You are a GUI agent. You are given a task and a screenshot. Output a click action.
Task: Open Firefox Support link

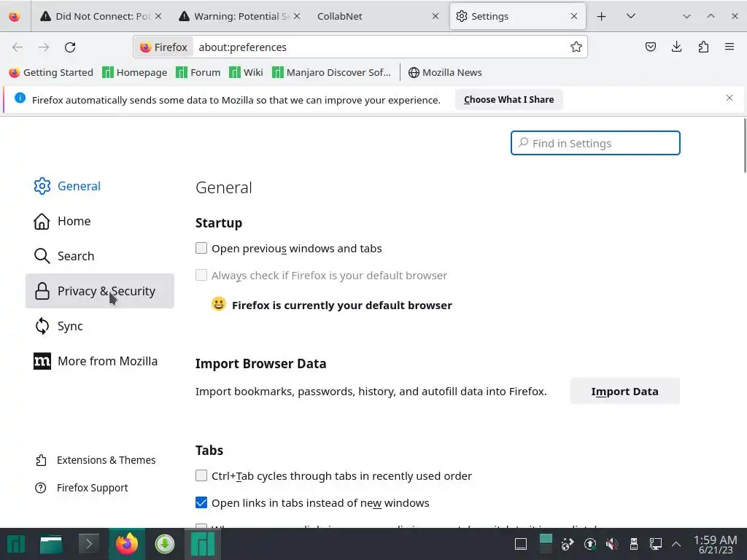pos(82,488)
